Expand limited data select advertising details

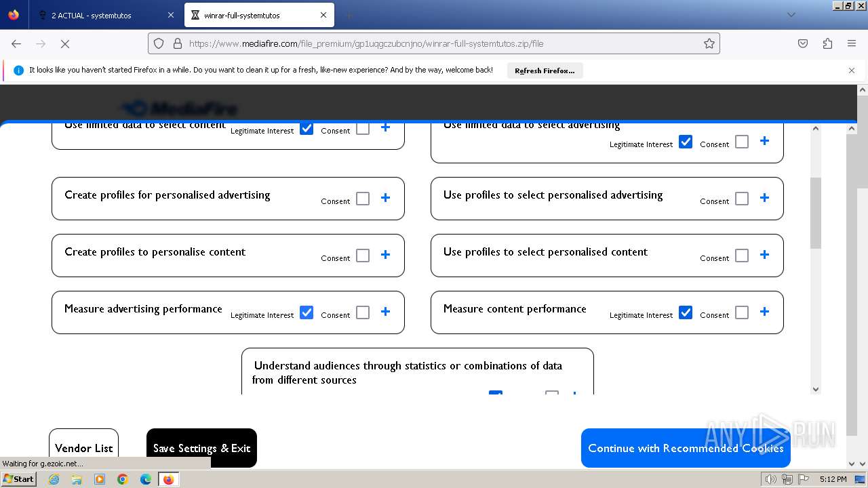pos(764,141)
